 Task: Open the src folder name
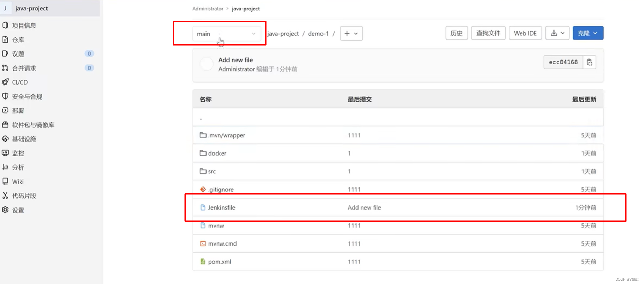pyautogui.click(x=212, y=171)
